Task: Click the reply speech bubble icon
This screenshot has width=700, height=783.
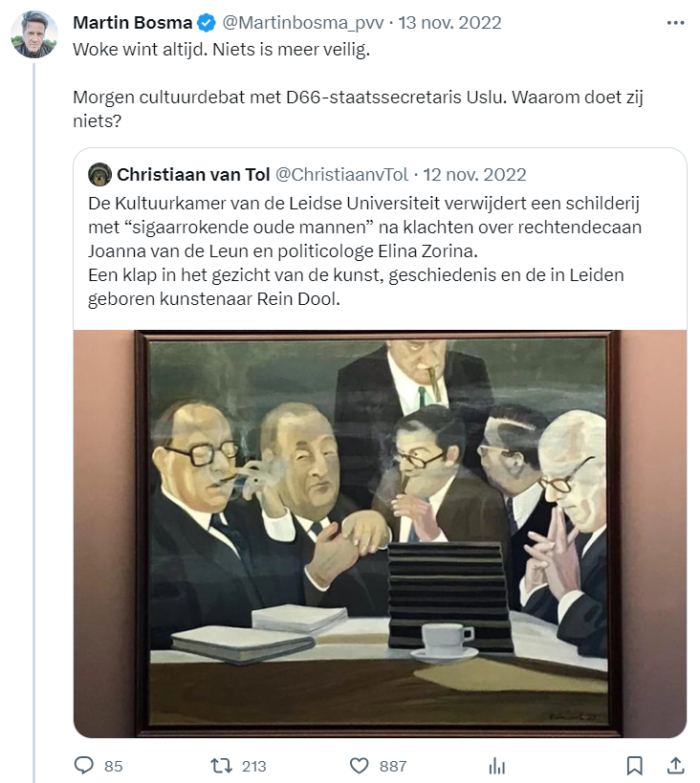Action: pyautogui.click(x=84, y=765)
